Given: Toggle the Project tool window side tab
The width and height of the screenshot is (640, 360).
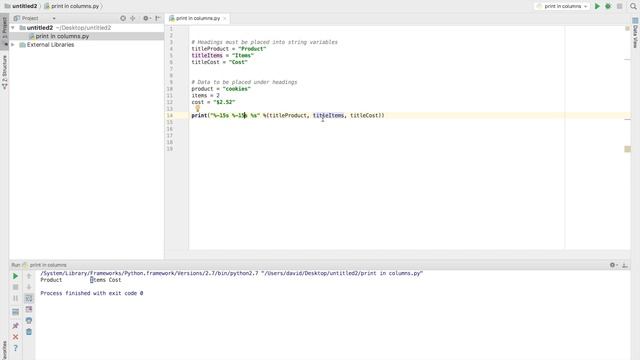Looking at the screenshot, I should pos(4,31).
